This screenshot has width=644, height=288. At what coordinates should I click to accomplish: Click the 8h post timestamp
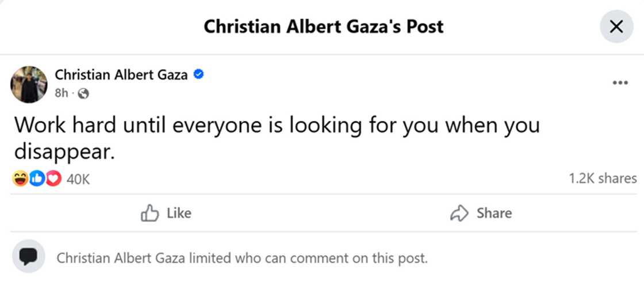point(61,93)
